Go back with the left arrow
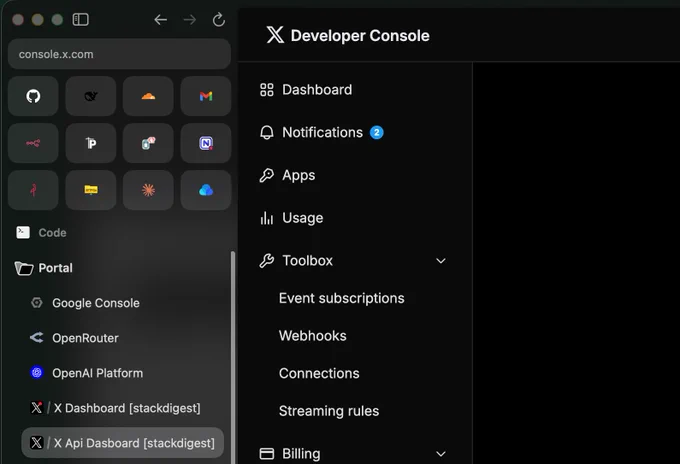This screenshot has width=680, height=464. (x=160, y=20)
